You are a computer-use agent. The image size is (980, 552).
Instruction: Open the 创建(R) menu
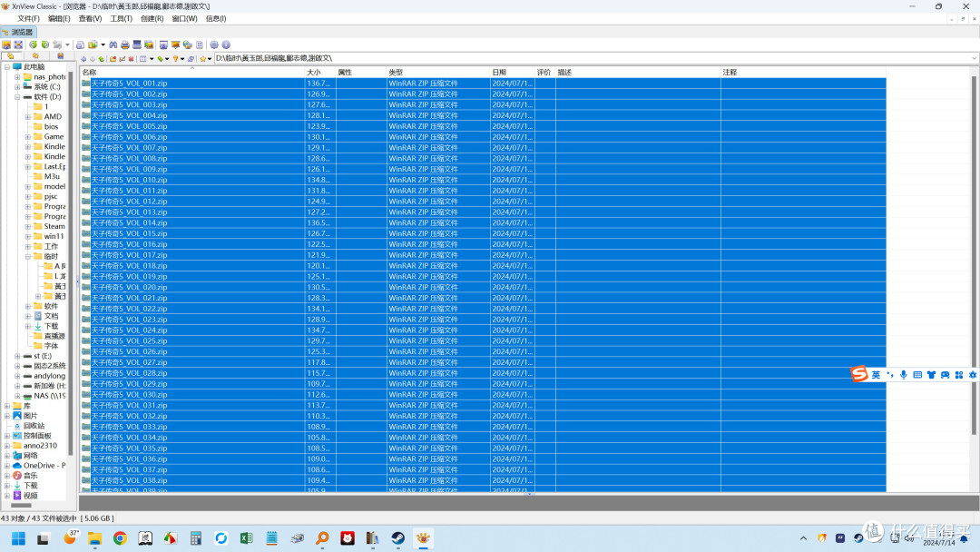click(x=152, y=19)
